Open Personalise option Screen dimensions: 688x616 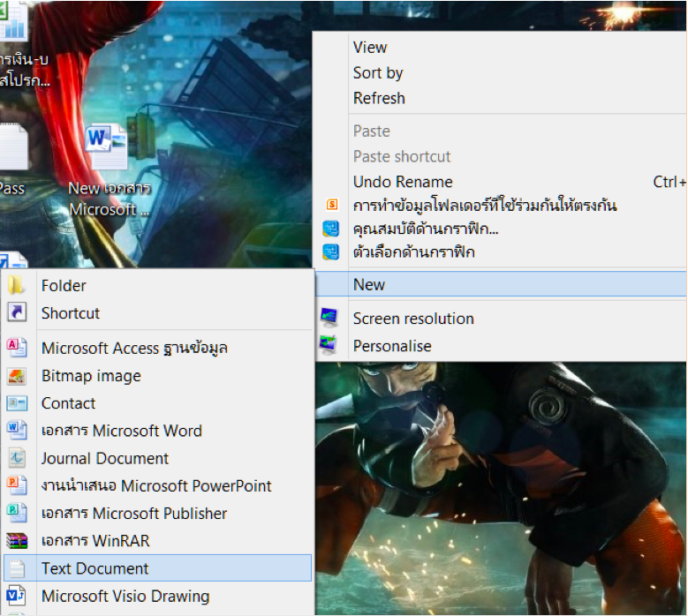500,346
